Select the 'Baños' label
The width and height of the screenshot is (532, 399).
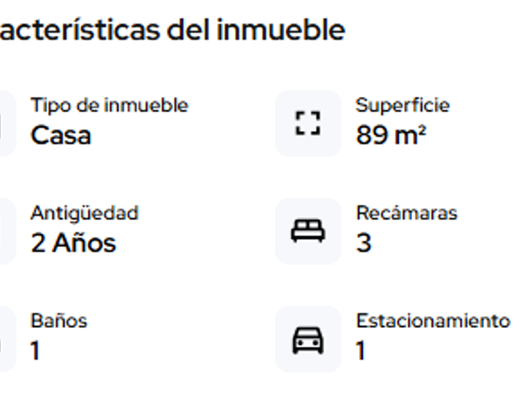pyautogui.click(x=59, y=320)
